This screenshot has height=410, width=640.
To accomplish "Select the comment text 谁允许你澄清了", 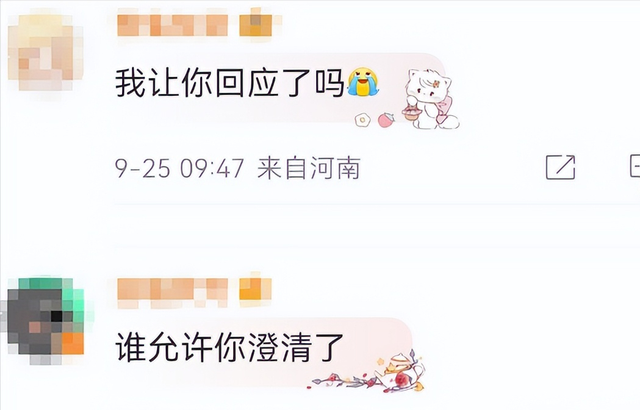I will [229, 347].
